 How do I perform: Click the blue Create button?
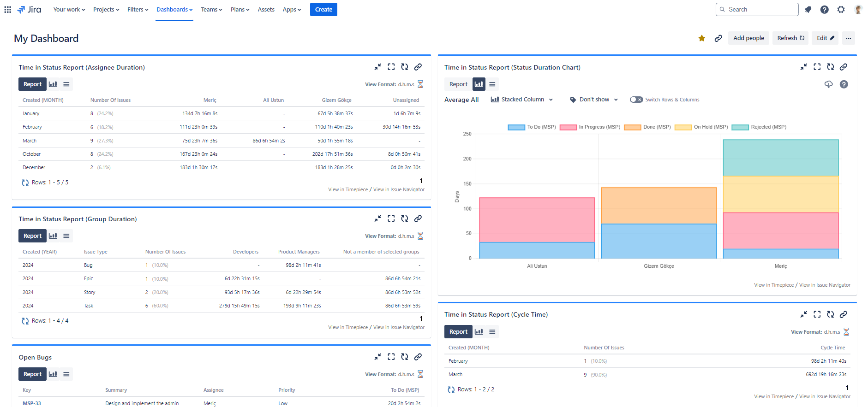click(x=323, y=10)
